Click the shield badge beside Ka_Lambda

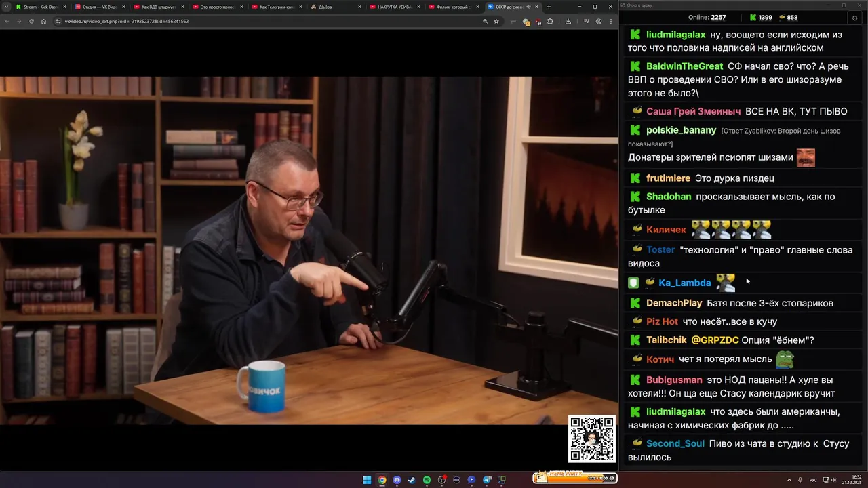(634, 283)
